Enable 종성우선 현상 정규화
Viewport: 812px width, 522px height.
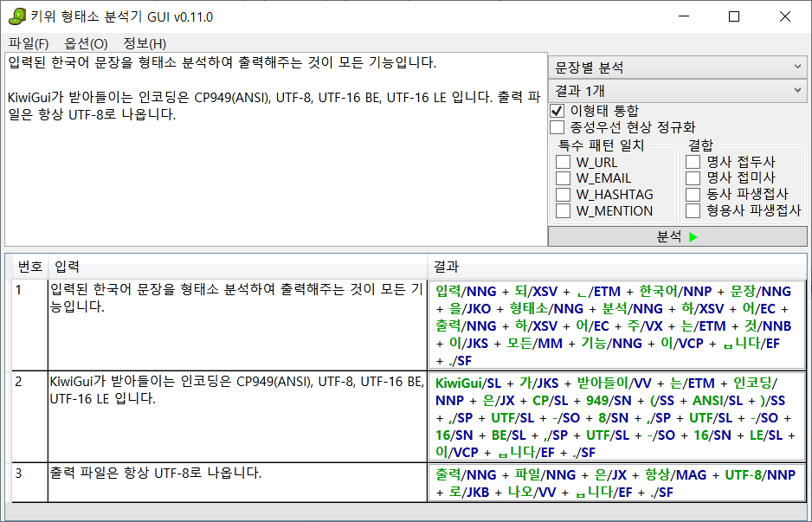click(x=555, y=128)
